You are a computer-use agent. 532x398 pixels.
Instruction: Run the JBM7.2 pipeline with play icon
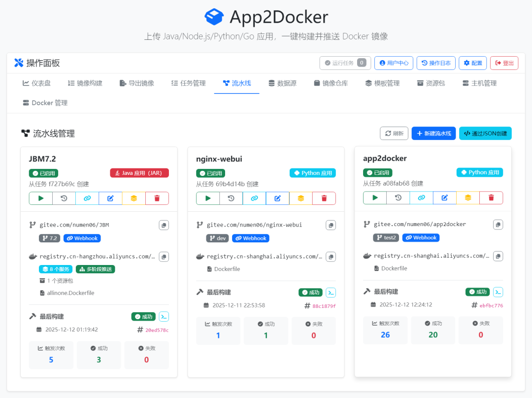coord(41,198)
